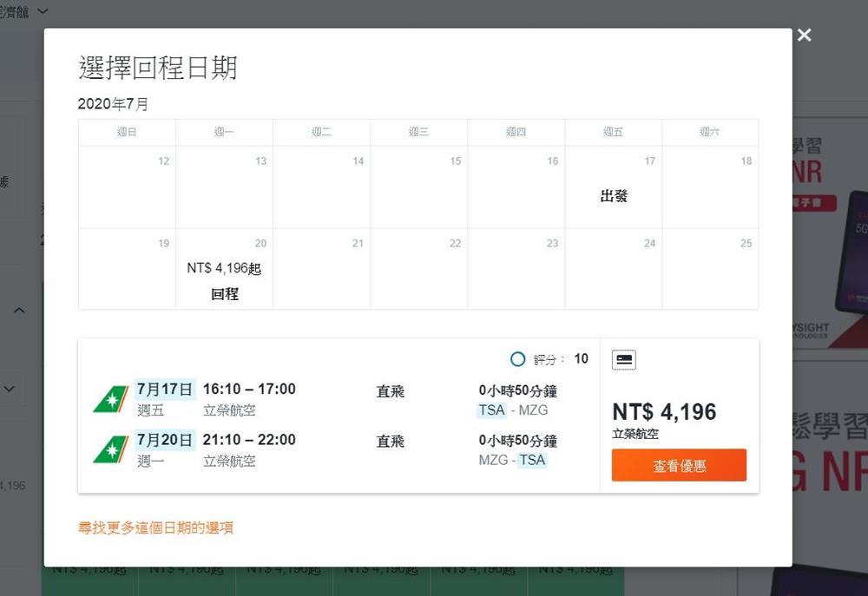This screenshot has width=868, height=596.
Task: Collapse the left sidebar section with up chevron
Action: click(x=19, y=311)
